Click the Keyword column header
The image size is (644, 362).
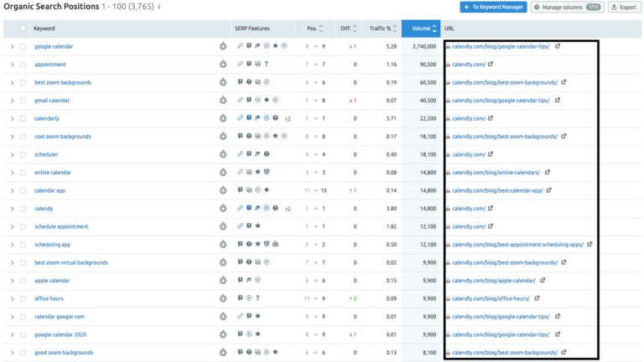44,28
